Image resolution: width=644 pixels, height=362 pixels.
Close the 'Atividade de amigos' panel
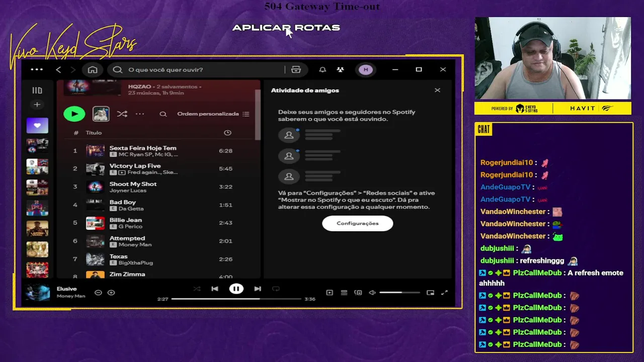click(437, 90)
